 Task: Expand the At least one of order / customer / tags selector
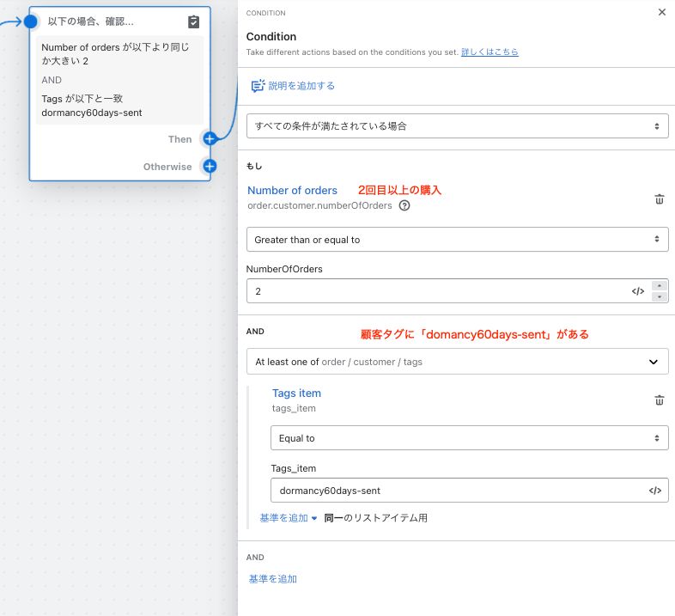[x=457, y=362]
